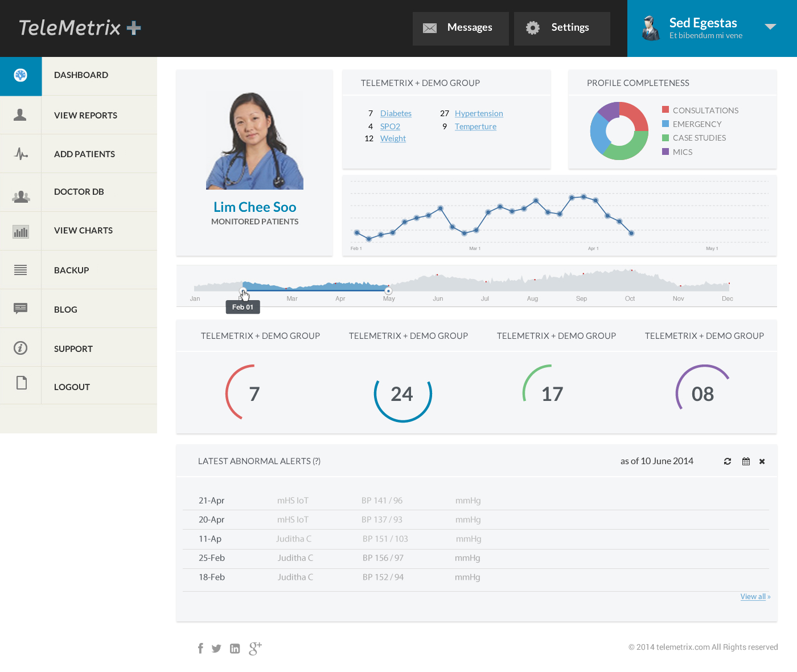
Task: Select the Add Patients heartbeat icon
Action: [20, 154]
